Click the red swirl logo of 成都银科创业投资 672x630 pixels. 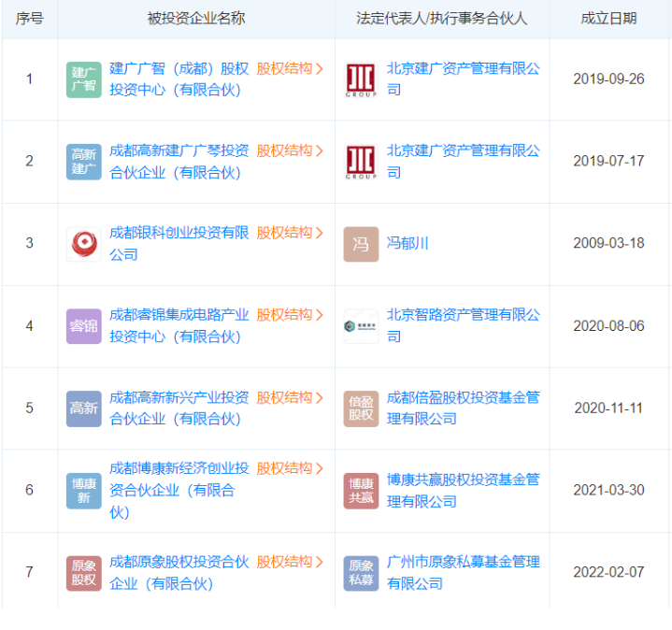click(x=83, y=244)
